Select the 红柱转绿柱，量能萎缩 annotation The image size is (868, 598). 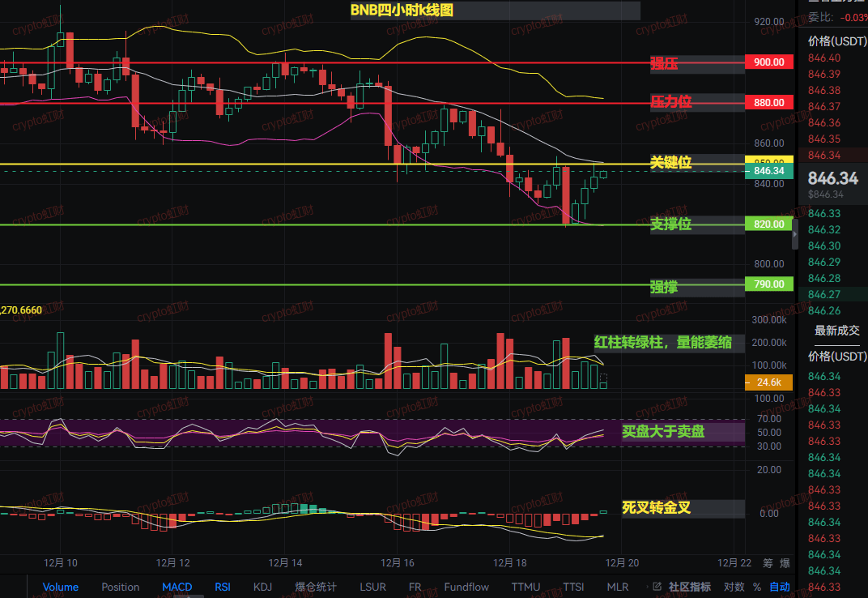[662, 343]
